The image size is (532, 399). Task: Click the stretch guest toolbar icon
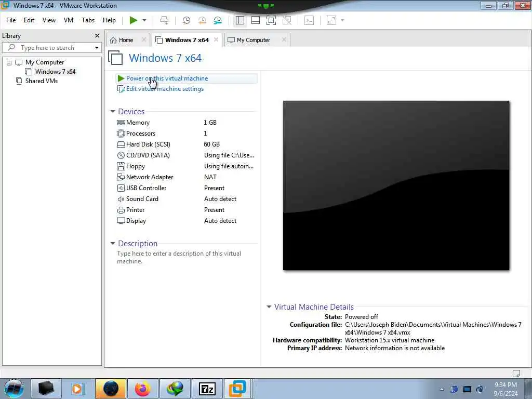click(x=331, y=20)
